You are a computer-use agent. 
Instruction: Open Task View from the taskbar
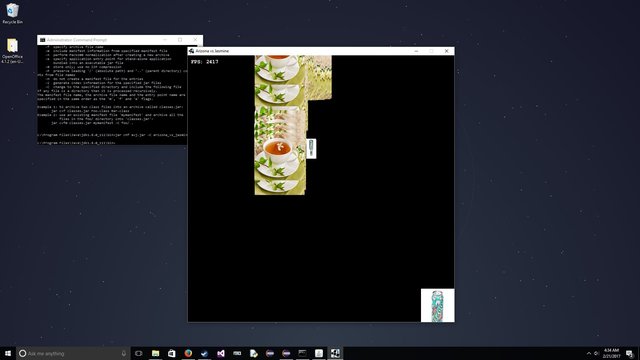139,353
